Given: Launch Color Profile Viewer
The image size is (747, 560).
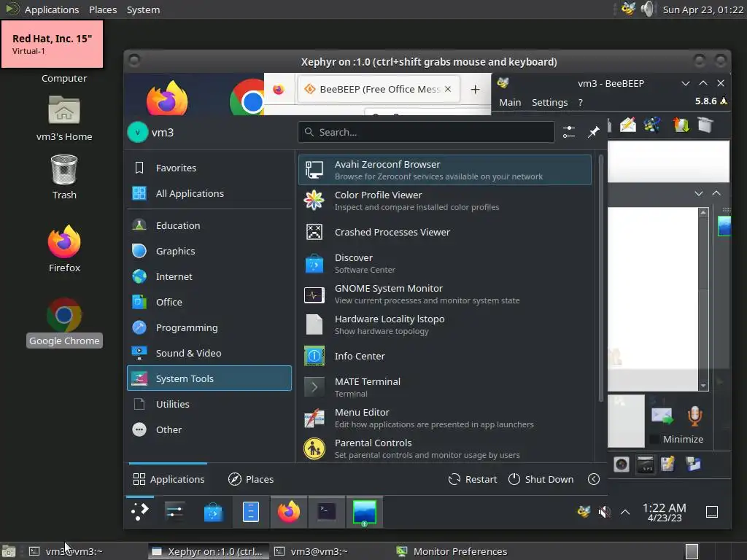Looking at the screenshot, I should pyautogui.click(x=444, y=201).
